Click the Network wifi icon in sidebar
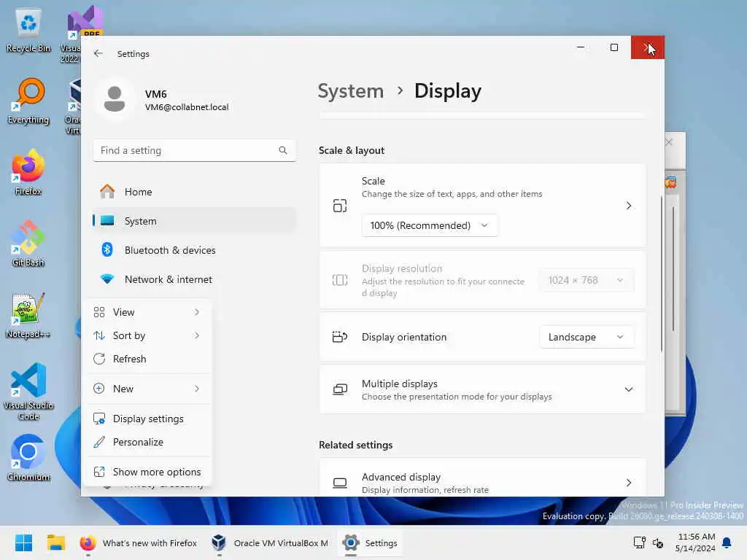The height and width of the screenshot is (560, 747). coord(107,279)
